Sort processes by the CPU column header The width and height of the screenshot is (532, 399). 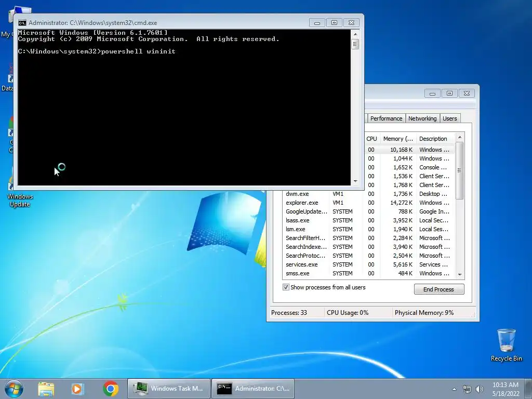371,139
